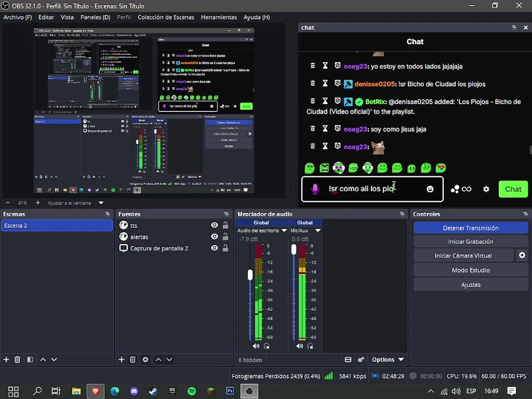Send message with green Chat button
Image resolution: width=532 pixels, height=399 pixels.
[x=513, y=189]
